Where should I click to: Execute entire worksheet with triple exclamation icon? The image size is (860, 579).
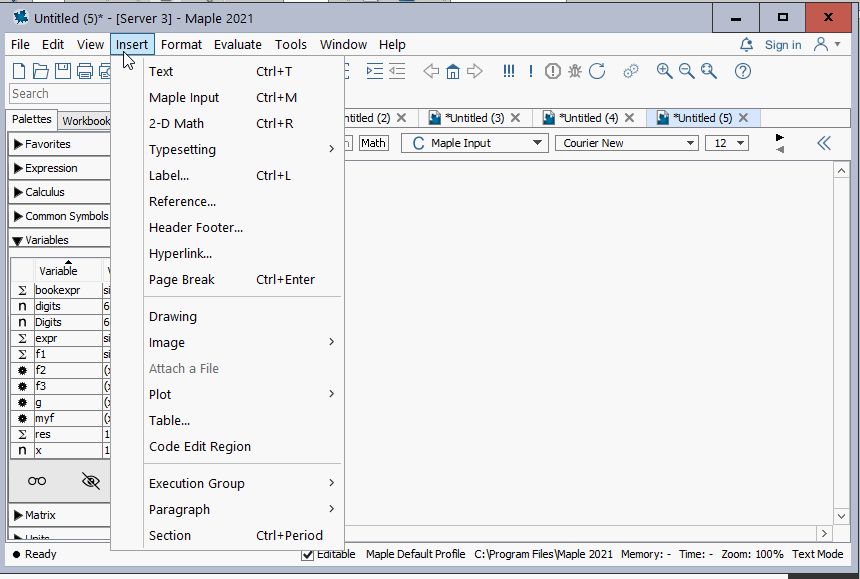point(509,71)
